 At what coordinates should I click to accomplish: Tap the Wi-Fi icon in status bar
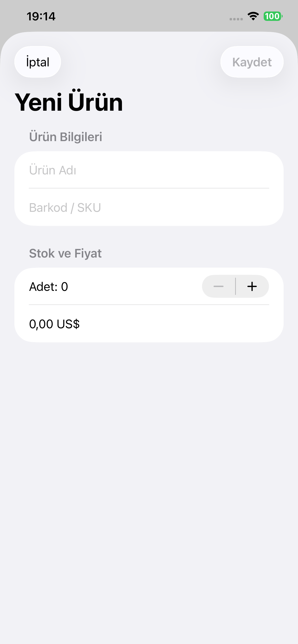click(253, 16)
